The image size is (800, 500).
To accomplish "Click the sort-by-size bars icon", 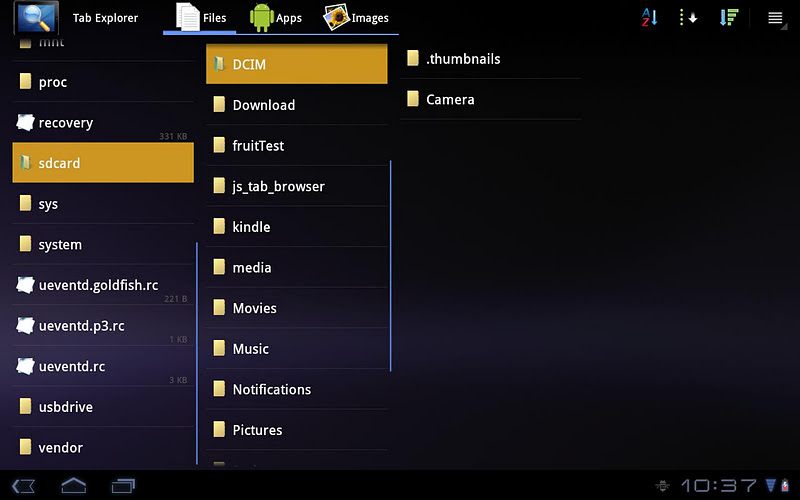I will 729,17.
